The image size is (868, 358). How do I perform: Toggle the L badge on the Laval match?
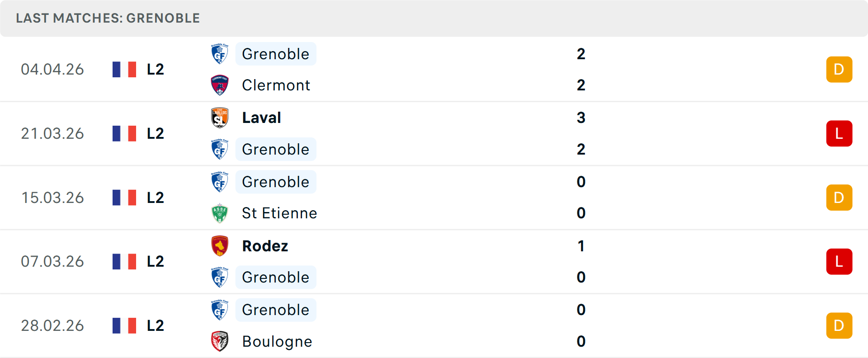click(840, 133)
